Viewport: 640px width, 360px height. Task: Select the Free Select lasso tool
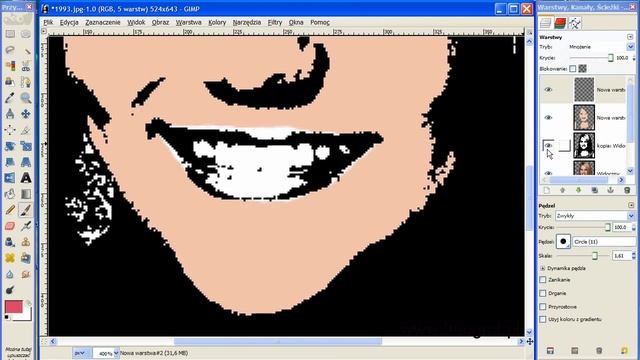click(x=10, y=50)
